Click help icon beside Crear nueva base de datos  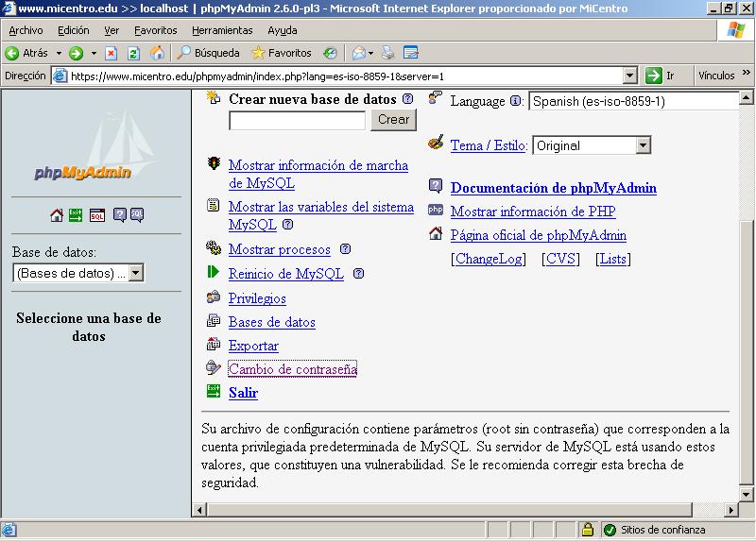point(408,99)
